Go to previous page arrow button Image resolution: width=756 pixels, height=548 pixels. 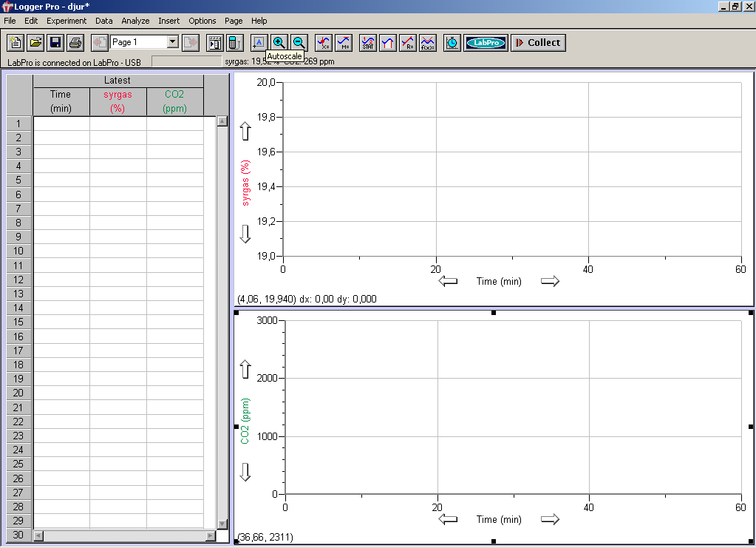[x=99, y=42]
